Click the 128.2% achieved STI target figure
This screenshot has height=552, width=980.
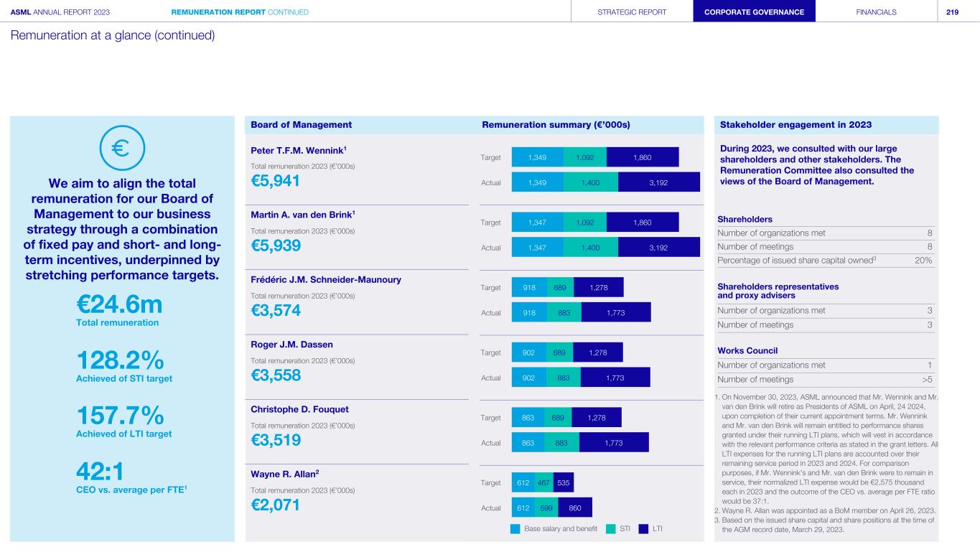[x=121, y=359]
